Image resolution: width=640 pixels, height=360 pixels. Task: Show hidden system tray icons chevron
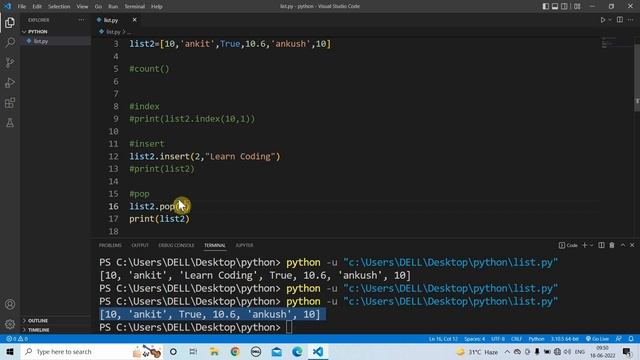(507, 351)
